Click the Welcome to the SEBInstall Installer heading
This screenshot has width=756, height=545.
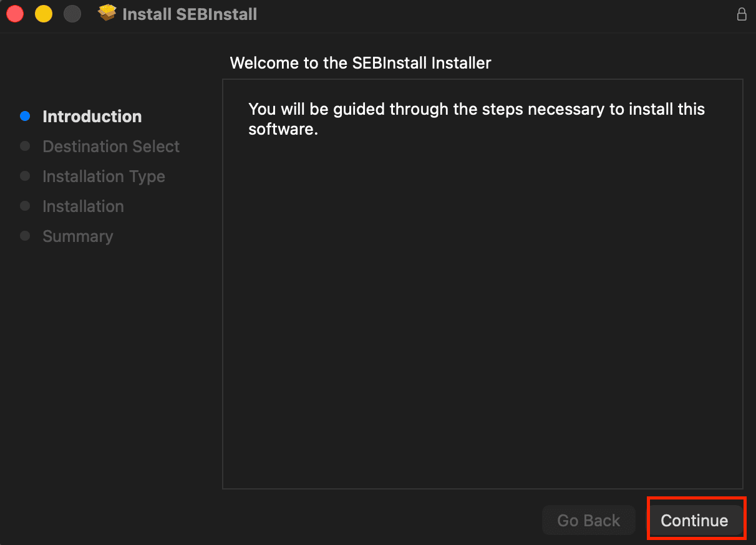361,63
